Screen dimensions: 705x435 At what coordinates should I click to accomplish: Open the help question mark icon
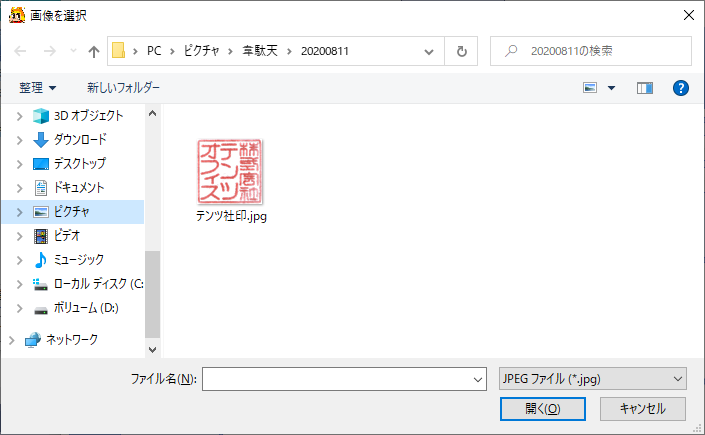click(x=681, y=88)
